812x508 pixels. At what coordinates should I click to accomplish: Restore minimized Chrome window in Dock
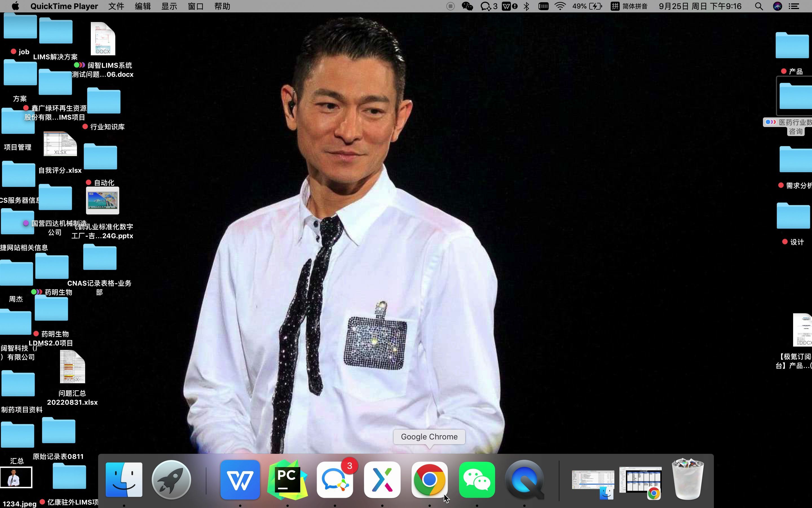tap(641, 480)
